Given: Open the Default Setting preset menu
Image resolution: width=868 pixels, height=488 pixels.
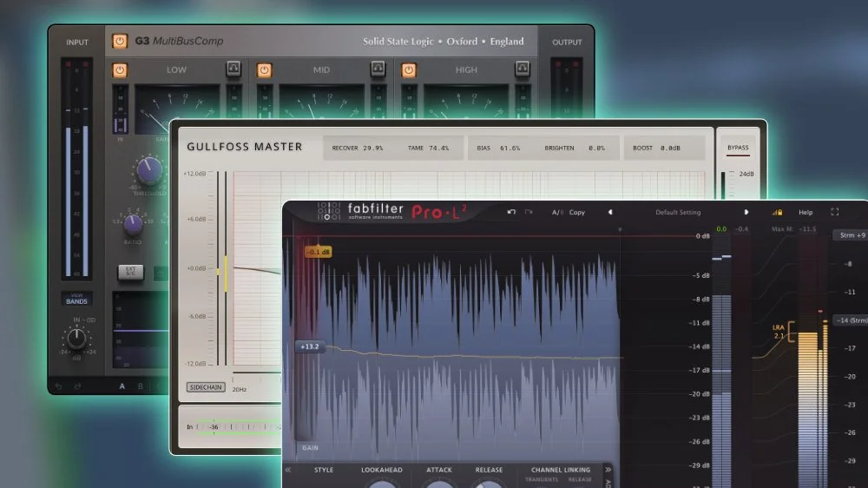Looking at the screenshot, I should click(678, 212).
